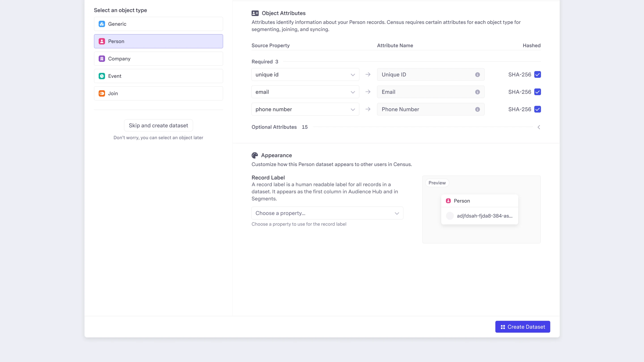Select the Person object type
The width and height of the screenshot is (644, 362).
(x=158, y=42)
